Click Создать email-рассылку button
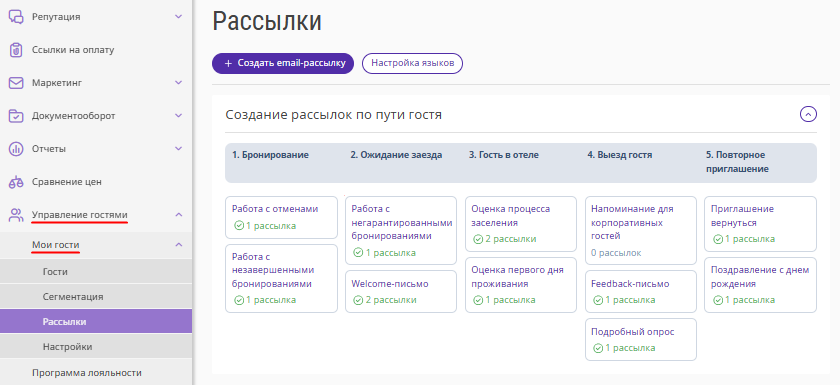840x385 pixels. click(283, 63)
